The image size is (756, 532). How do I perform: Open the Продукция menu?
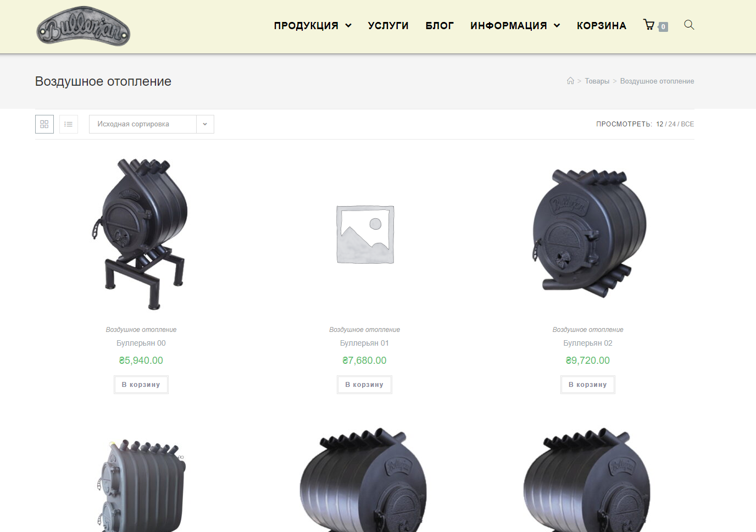313,25
